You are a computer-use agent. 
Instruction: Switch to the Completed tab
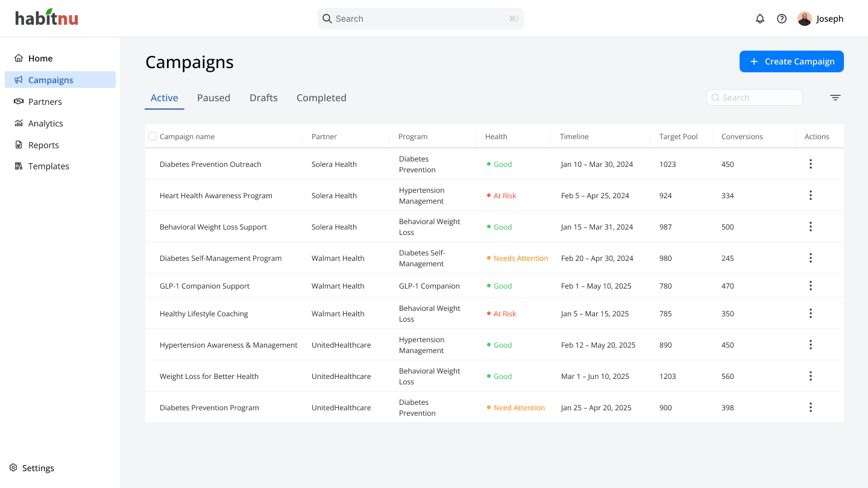(x=321, y=98)
